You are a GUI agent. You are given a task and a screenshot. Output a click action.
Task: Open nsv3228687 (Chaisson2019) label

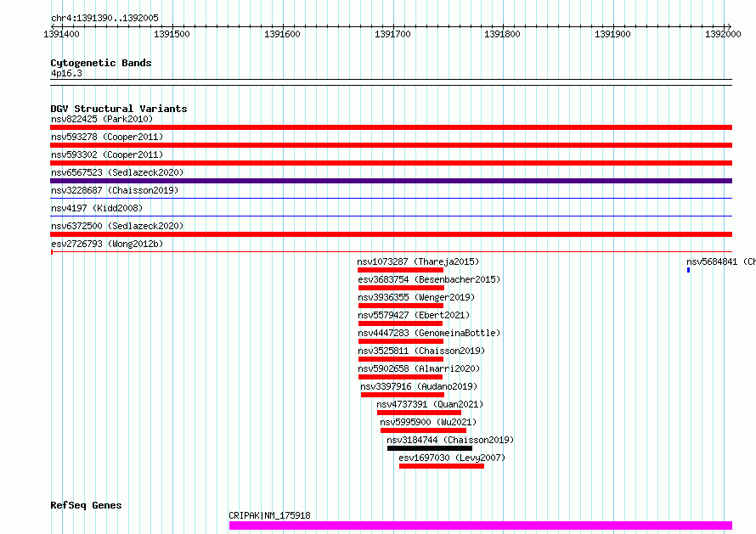click(x=115, y=190)
